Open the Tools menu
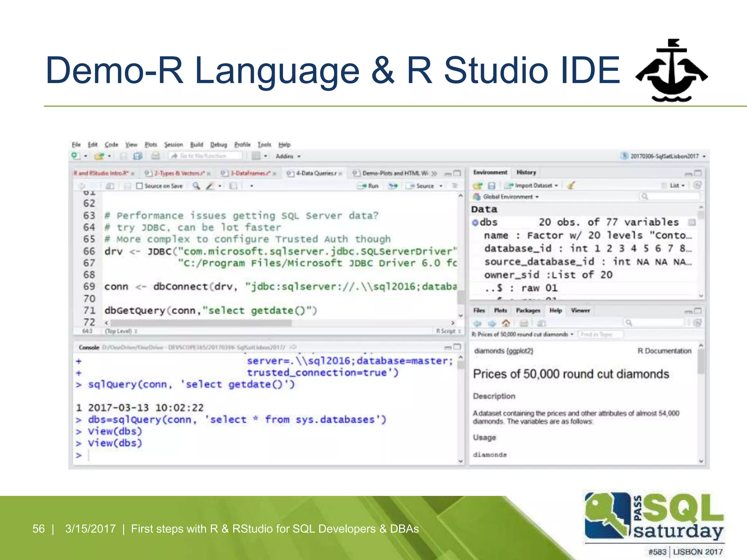The height and width of the screenshot is (560, 747). pos(264,145)
